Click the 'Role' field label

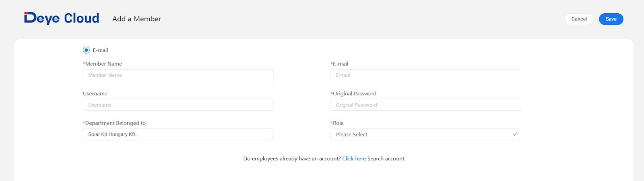click(x=338, y=123)
